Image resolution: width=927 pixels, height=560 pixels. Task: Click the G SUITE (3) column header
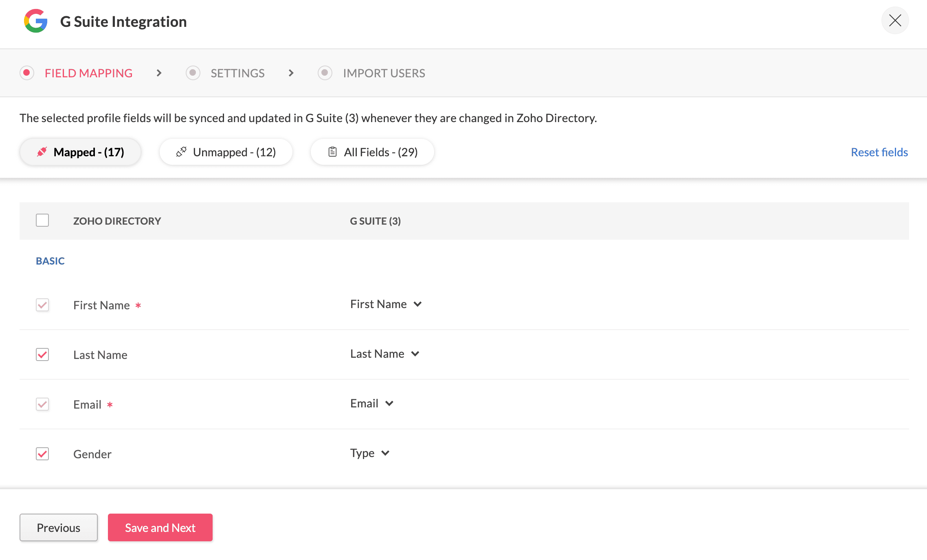(x=375, y=221)
